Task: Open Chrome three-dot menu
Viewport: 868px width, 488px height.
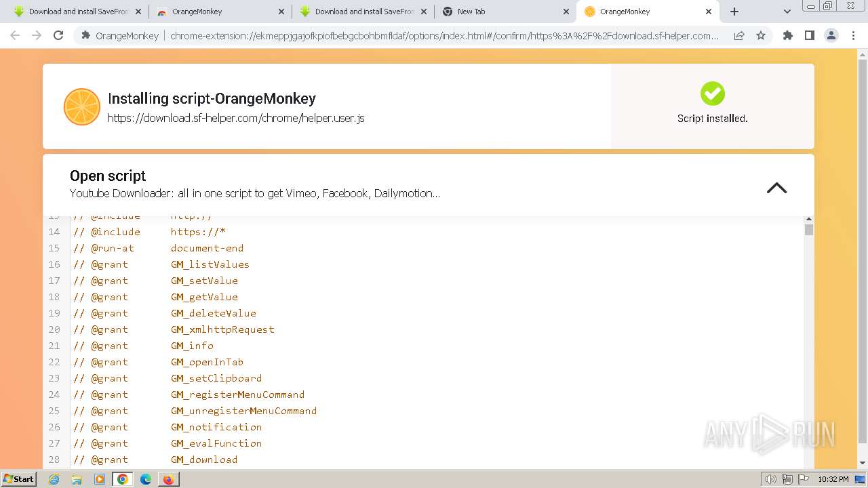Action: tap(853, 35)
